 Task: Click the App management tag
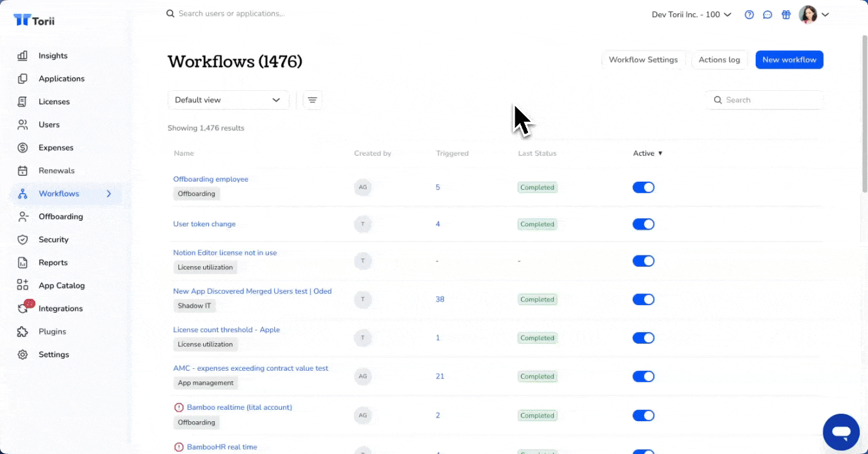coord(206,383)
